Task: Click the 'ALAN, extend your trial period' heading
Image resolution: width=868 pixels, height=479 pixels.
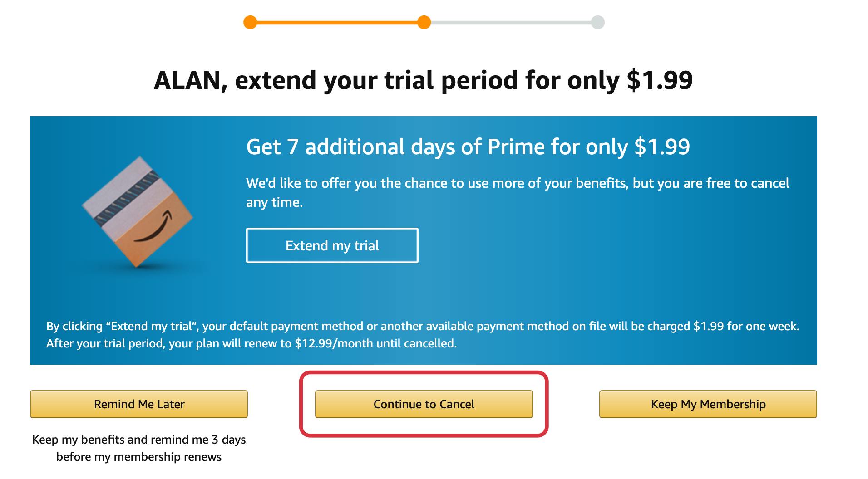Action: tap(424, 80)
